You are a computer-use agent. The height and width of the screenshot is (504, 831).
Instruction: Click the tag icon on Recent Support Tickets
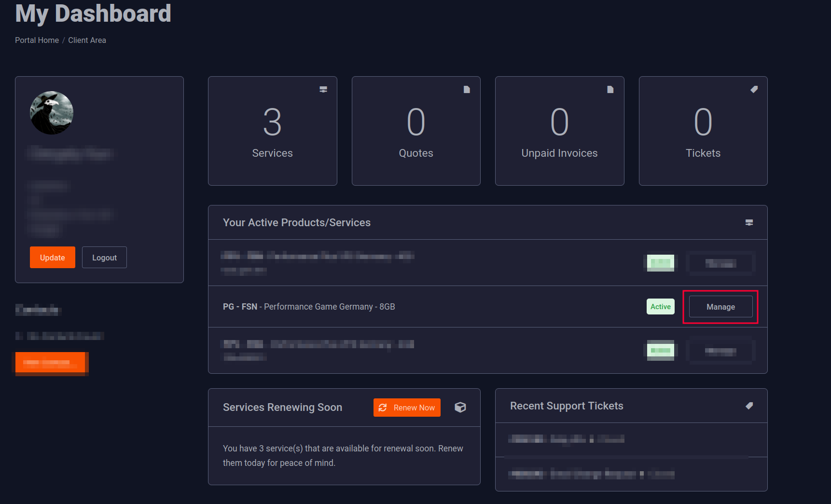749,406
